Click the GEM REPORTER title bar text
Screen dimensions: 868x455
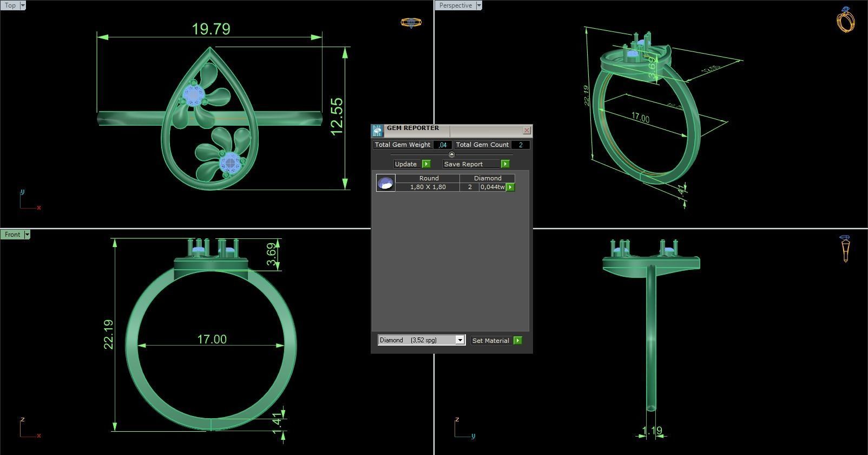[x=413, y=128]
